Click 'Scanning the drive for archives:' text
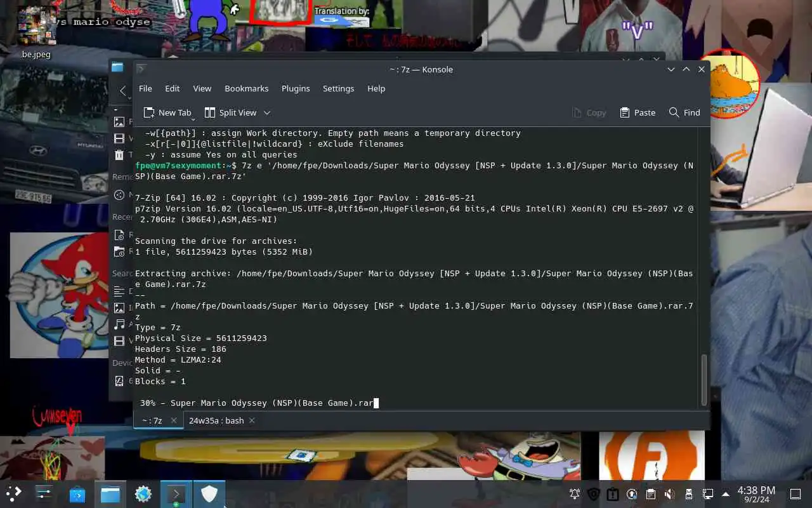Image resolution: width=812 pixels, height=508 pixels. pyautogui.click(x=216, y=241)
